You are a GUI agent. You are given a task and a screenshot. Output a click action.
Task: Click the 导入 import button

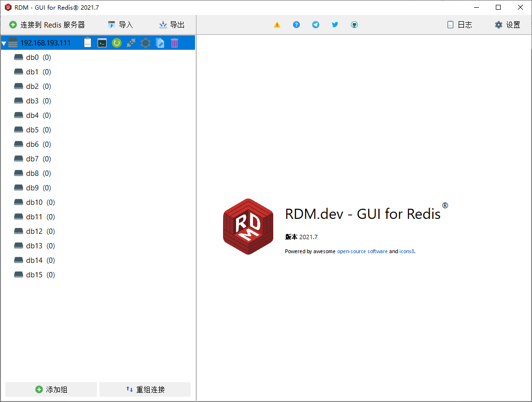(120, 25)
